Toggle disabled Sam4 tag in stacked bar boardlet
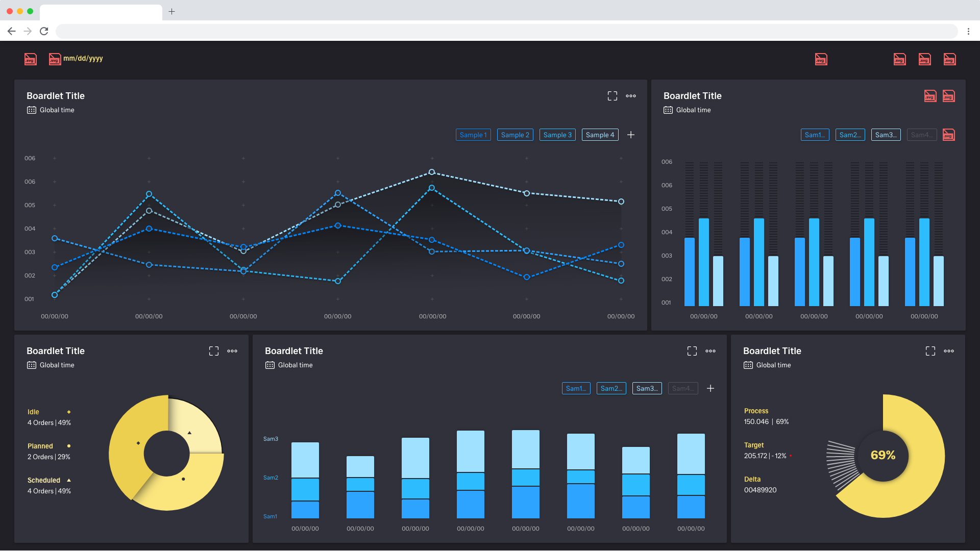This screenshot has height=551, width=980. click(682, 388)
